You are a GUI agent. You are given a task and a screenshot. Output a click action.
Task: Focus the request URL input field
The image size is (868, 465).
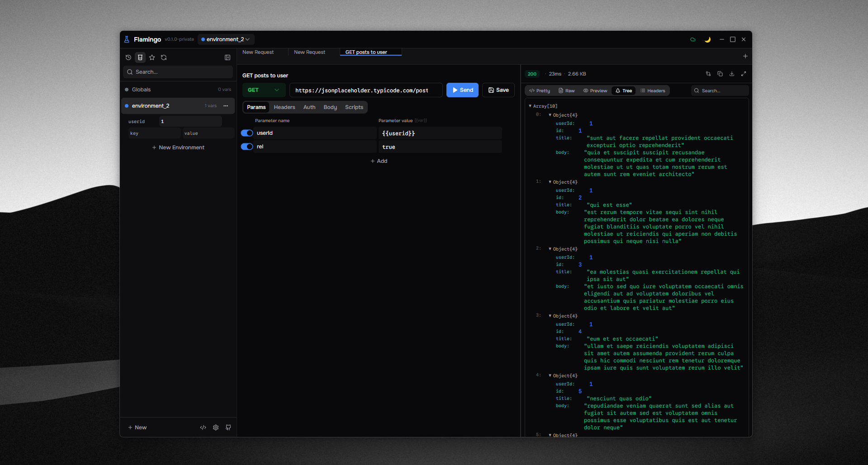366,90
